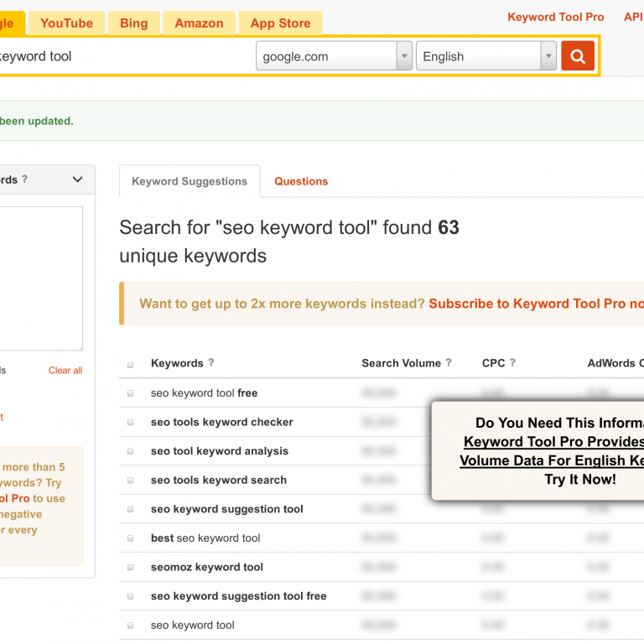Check the 'seo tool keyword analysis' row
Image resolution: width=644 pixels, height=644 pixels.
pos(130,451)
